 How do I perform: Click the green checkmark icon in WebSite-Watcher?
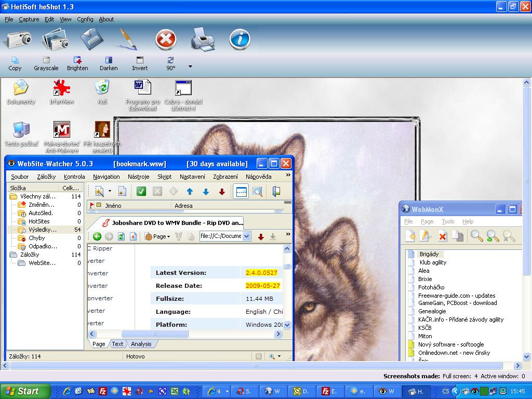pyautogui.click(x=141, y=191)
